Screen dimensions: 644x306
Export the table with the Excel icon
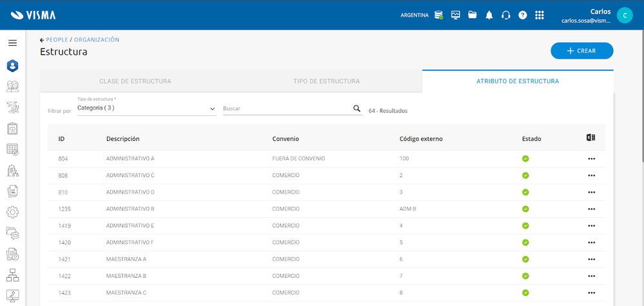[x=590, y=138]
